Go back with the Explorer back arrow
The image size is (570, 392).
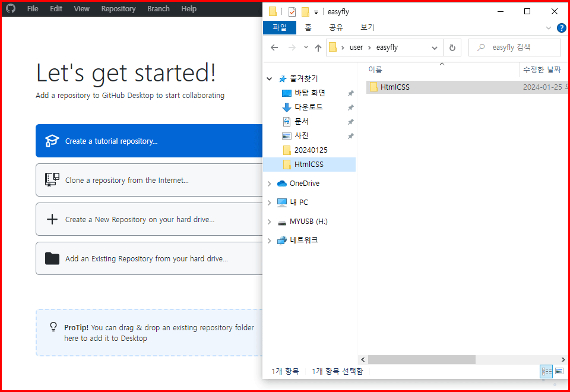point(274,48)
